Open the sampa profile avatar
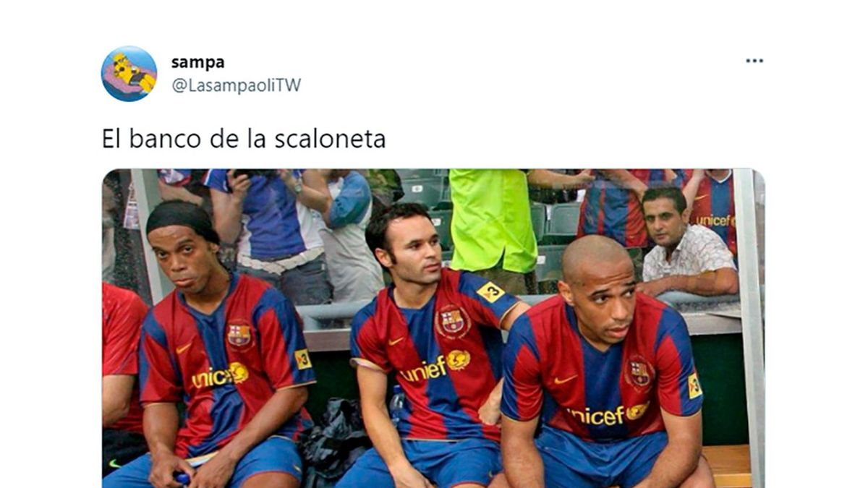 [x=129, y=74]
